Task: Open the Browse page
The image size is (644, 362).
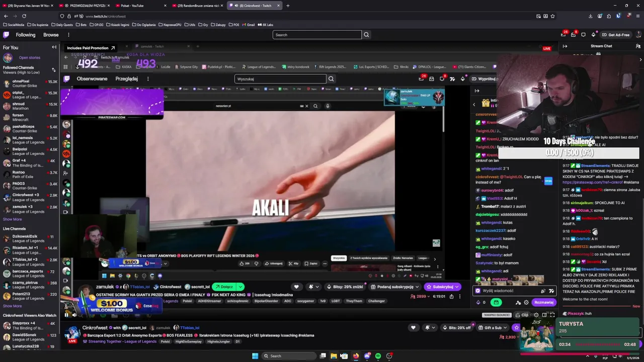Action: pyautogui.click(x=51, y=35)
